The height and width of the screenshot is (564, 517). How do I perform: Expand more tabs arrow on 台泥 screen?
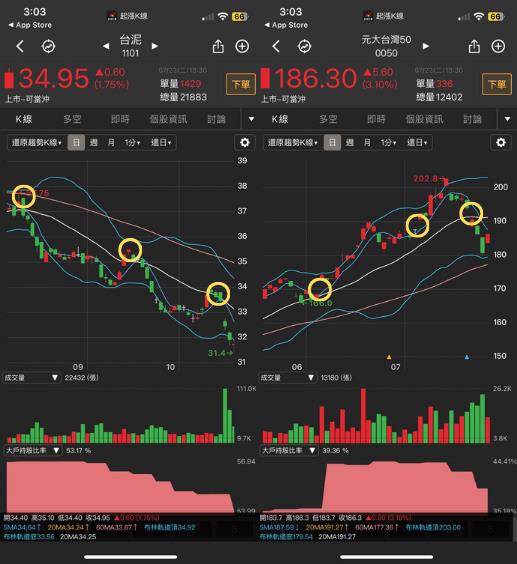[x=251, y=119]
